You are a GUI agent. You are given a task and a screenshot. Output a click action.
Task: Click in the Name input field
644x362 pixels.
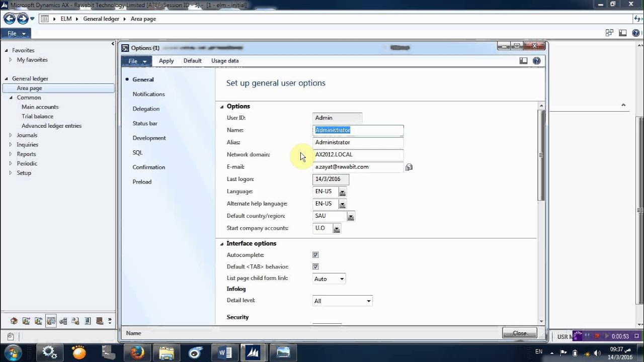click(x=358, y=130)
